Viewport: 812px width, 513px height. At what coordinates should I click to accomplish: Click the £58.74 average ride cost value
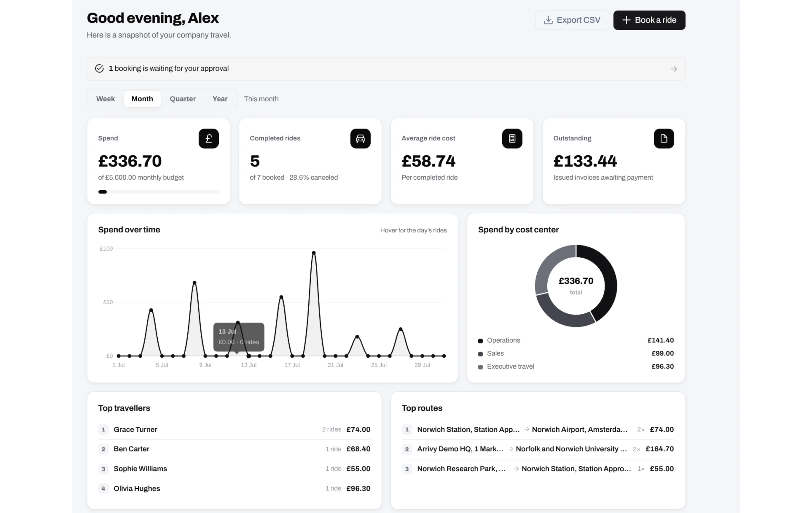(x=429, y=161)
